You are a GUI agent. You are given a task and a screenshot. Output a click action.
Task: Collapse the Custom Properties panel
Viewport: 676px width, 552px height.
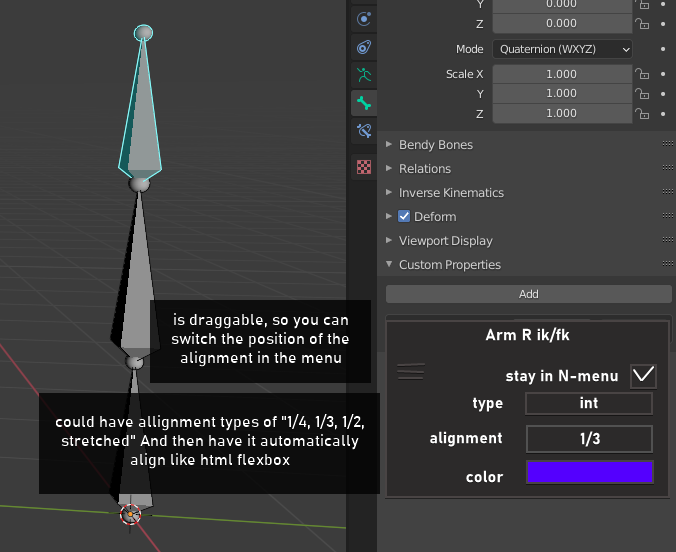(389, 264)
